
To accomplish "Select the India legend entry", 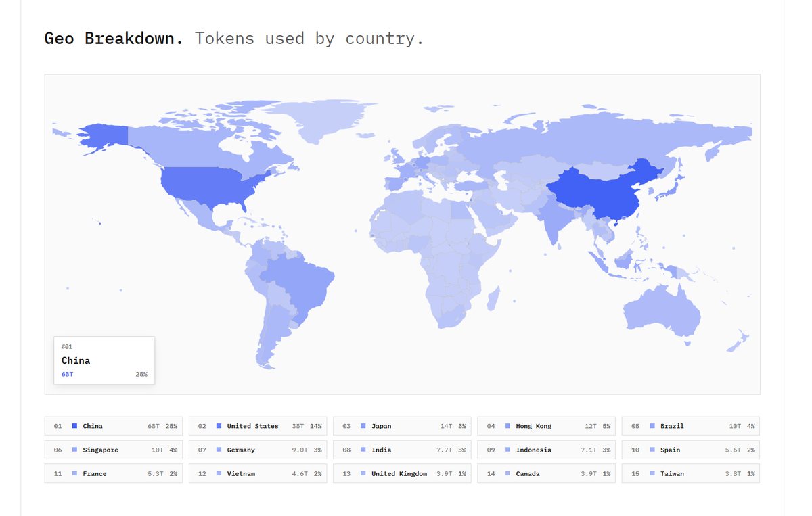I will [x=402, y=450].
